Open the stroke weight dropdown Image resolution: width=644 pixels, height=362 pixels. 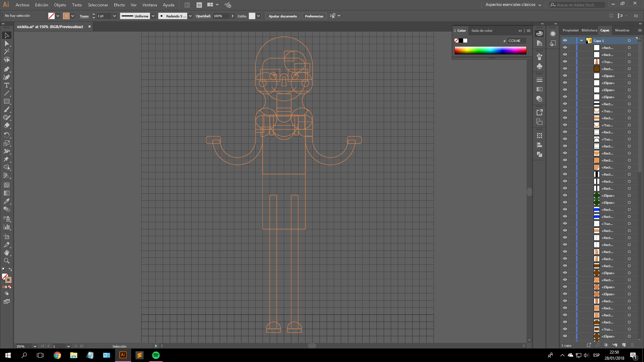point(114,16)
